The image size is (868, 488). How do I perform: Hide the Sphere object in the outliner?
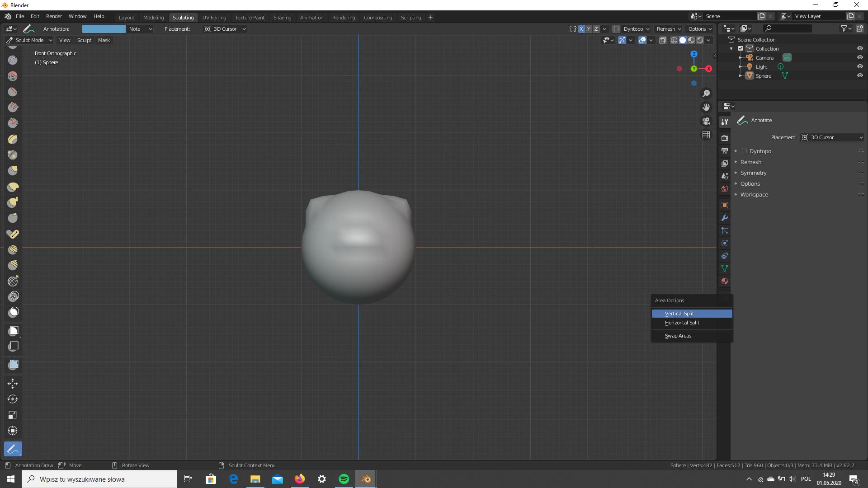(x=860, y=75)
